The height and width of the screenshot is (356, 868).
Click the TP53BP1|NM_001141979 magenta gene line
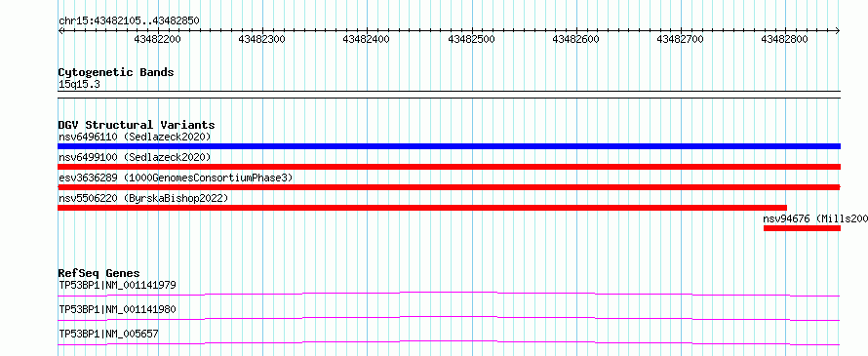(x=449, y=294)
